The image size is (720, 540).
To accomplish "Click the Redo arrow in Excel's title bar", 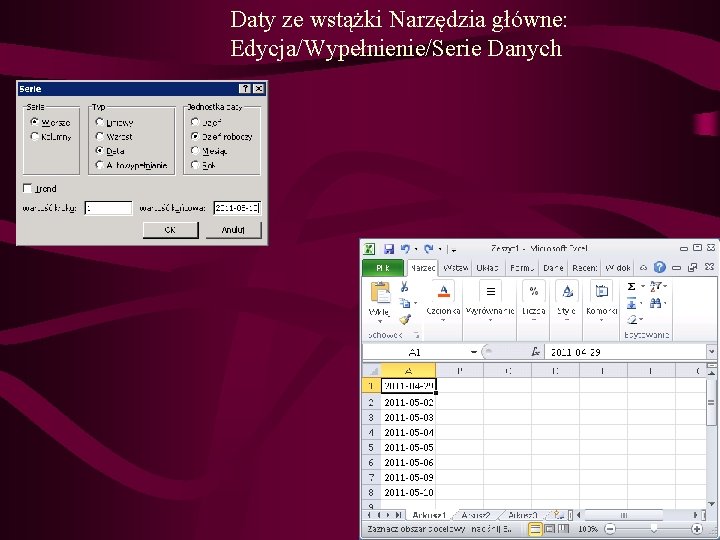I will pyautogui.click(x=429, y=249).
